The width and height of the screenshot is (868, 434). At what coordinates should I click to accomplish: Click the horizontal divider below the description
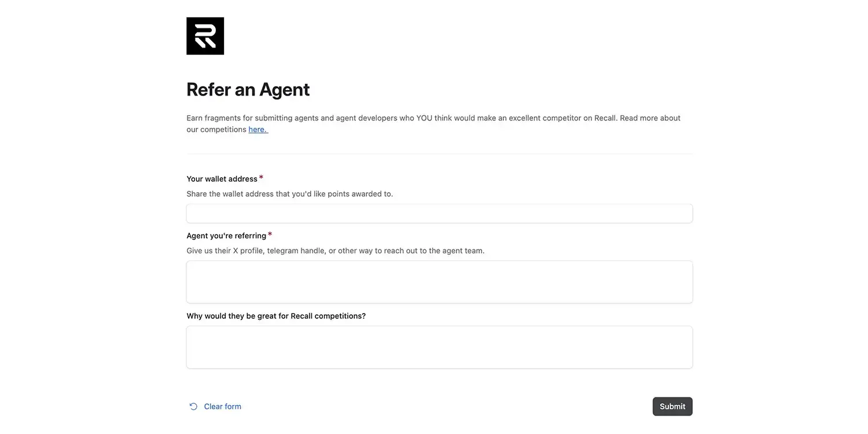coord(439,154)
